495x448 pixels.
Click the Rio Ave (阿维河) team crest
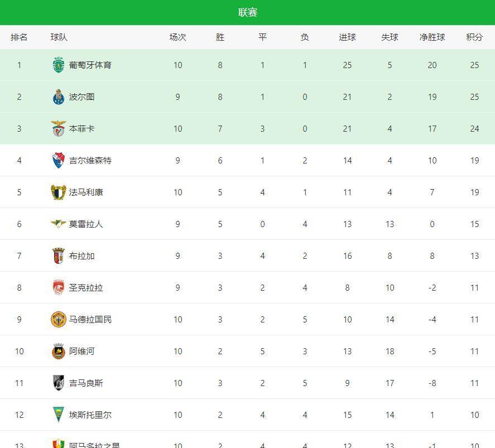pos(59,351)
